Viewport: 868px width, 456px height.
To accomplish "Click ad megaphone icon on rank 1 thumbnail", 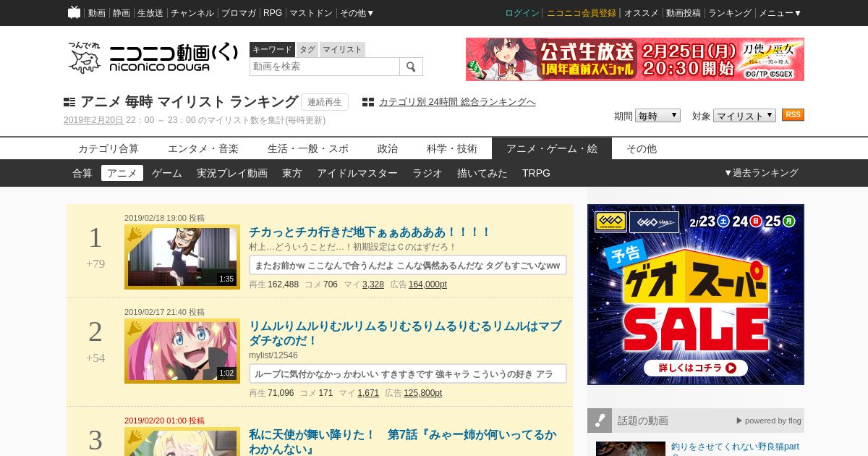I will click(135, 233).
